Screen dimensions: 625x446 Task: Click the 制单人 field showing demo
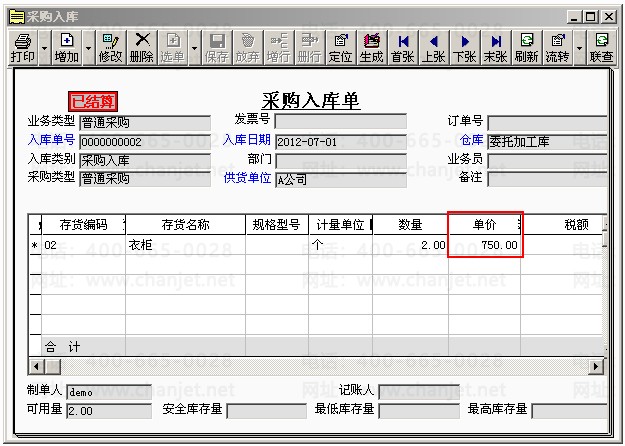point(109,392)
